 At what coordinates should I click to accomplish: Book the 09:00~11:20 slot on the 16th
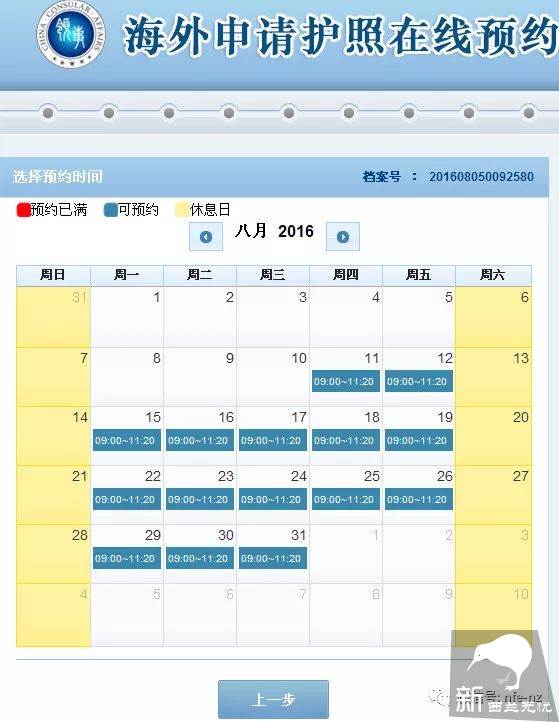199,440
